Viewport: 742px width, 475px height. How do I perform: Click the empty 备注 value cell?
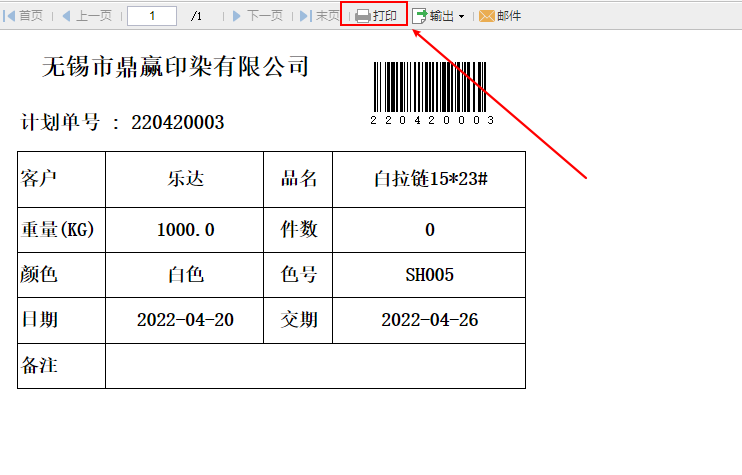[316, 366]
